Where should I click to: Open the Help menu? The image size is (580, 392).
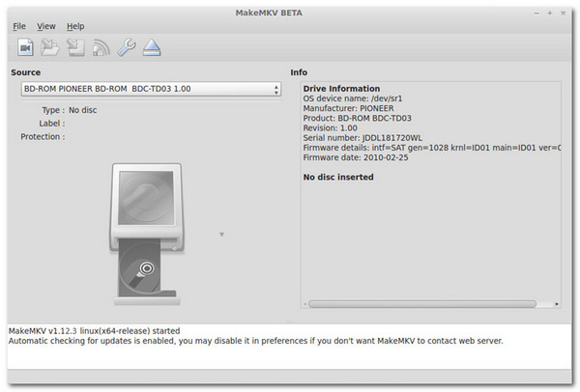coord(75,26)
